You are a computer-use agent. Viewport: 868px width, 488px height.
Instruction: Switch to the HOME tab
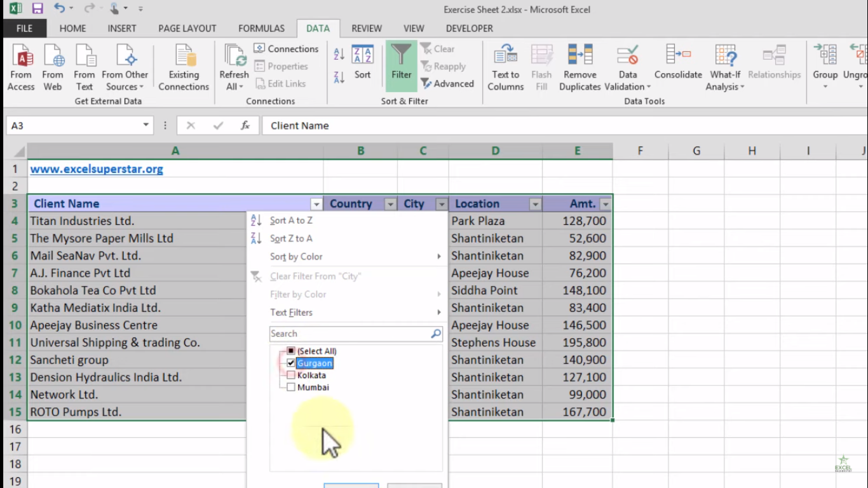pos(72,28)
